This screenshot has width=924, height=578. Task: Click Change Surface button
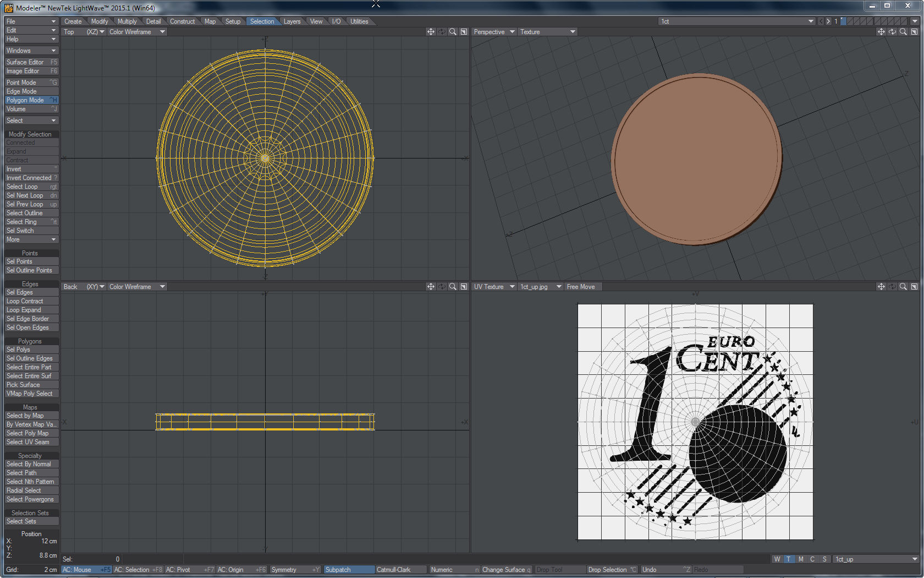click(507, 570)
